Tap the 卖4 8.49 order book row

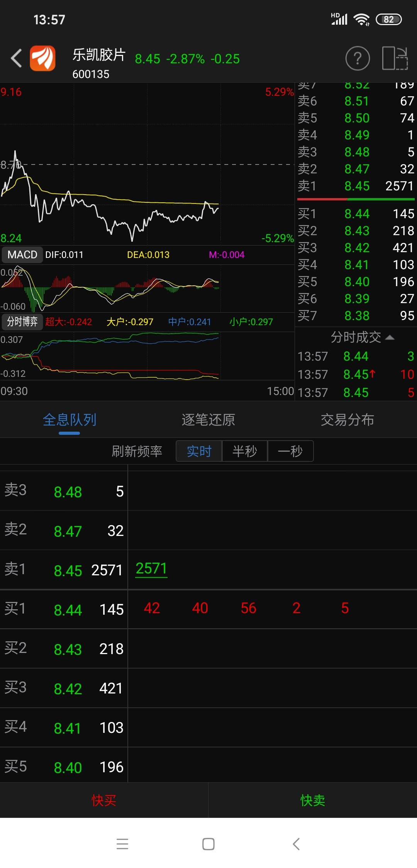(x=356, y=135)
